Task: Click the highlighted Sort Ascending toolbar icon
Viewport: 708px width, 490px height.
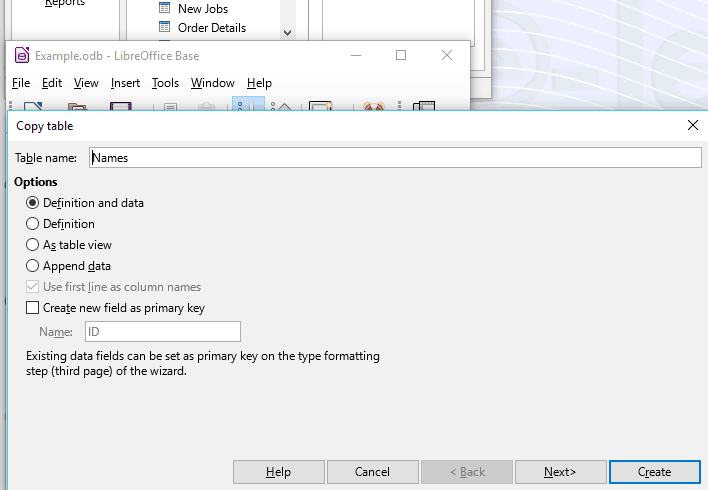Action: point(248,105)
